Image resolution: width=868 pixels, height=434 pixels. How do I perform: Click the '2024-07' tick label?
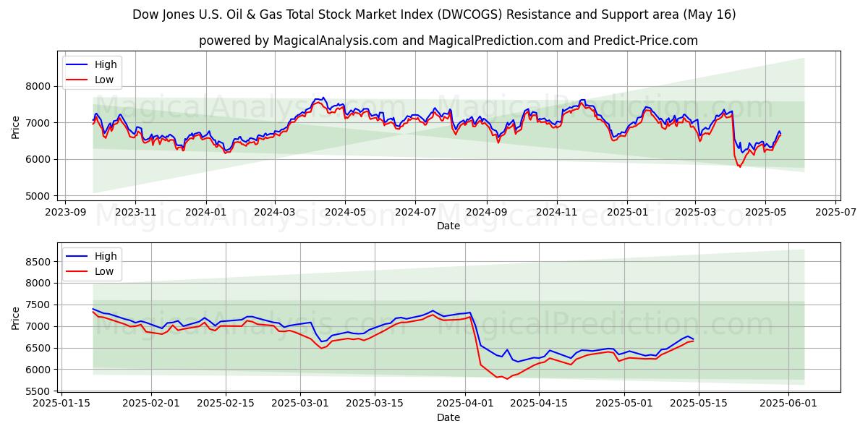click(415, 213)
